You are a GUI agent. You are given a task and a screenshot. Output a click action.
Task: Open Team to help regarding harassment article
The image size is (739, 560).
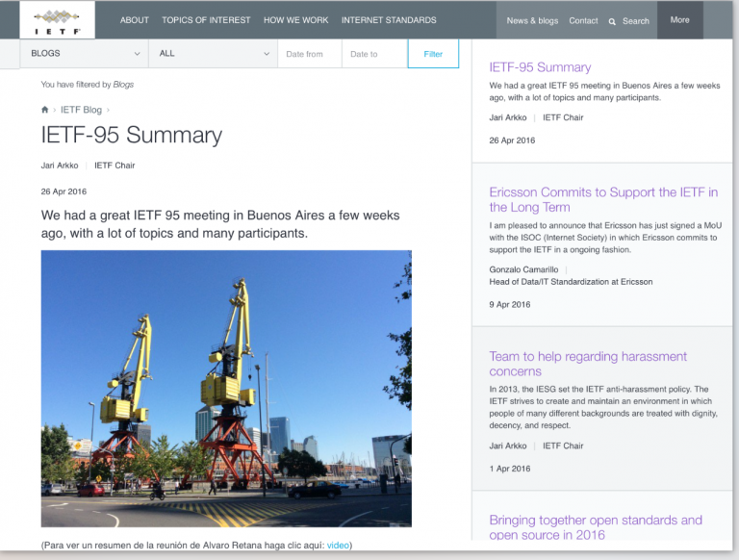click(x=588, y=364)
